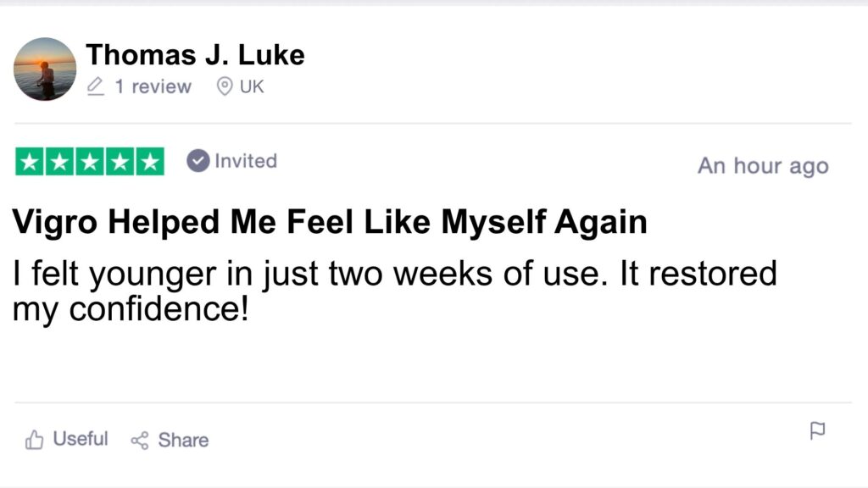Click the reviewer name Thomas J. Luke
Viewport: 868px width, 488px height.
click(x=196, y=56)
